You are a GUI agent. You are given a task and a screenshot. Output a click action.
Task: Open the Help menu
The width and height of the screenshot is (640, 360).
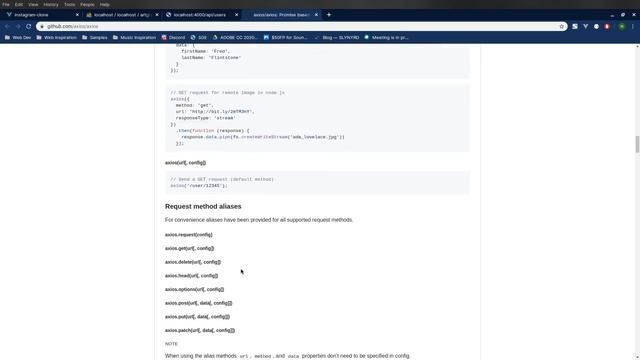coord(104,4)
